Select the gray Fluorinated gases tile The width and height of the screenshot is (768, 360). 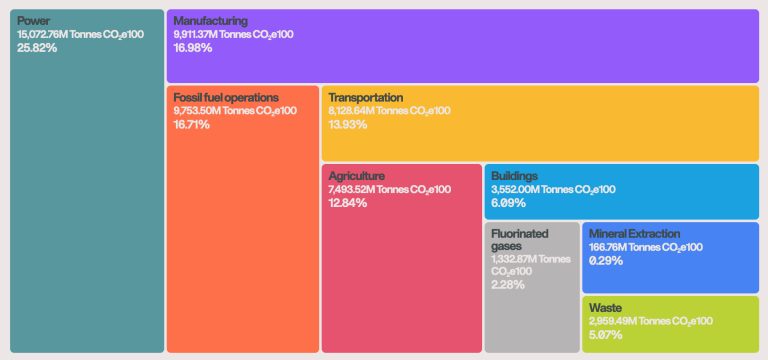tap(532, 288)
